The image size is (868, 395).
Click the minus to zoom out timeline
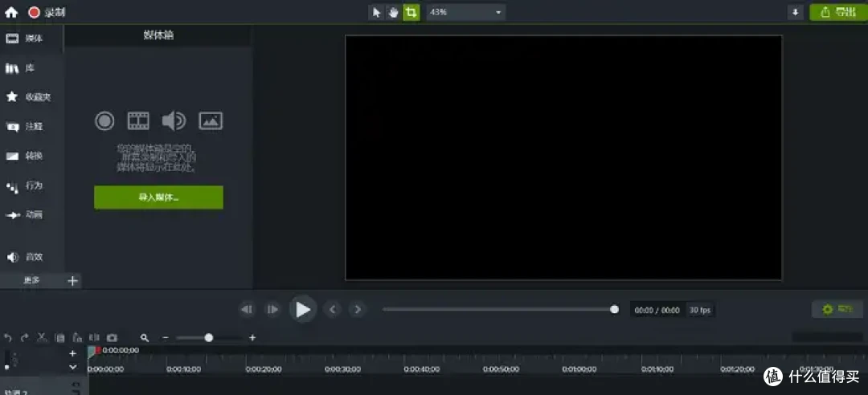pyautogui.click(x=165, y=337)
